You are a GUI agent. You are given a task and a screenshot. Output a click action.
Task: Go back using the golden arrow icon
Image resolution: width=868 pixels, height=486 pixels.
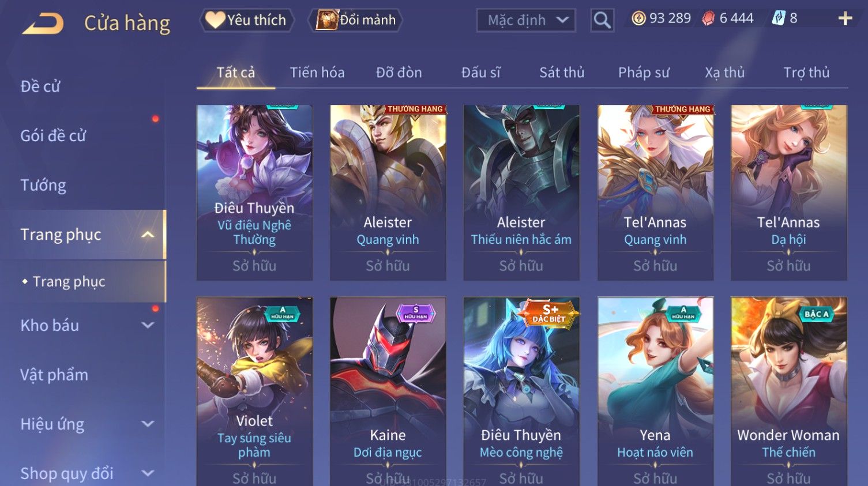point(43,24)
